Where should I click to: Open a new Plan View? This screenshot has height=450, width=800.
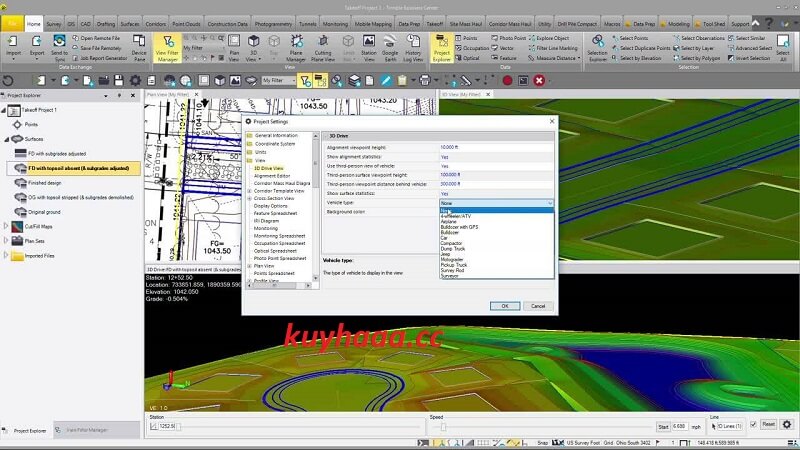tap(234, 48)
